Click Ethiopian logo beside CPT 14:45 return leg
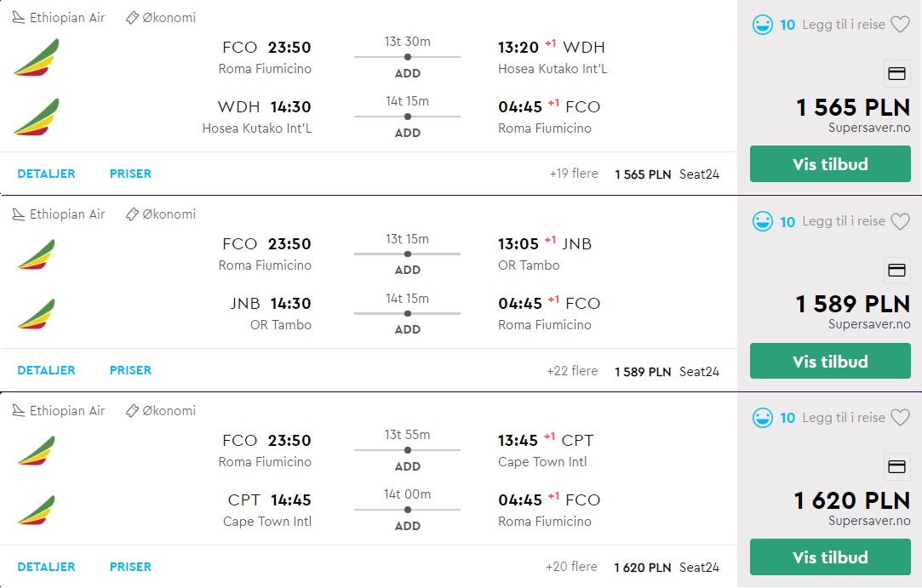 pos(37,510)
